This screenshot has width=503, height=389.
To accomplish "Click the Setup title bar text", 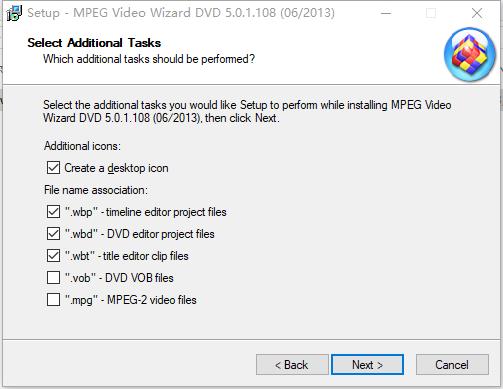I will tap(181, 13).
